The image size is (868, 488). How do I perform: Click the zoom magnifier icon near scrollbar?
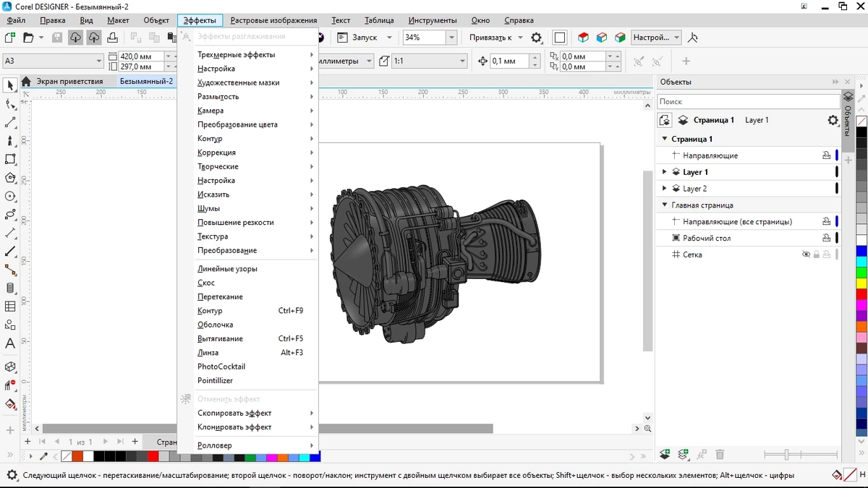[647, 429]
